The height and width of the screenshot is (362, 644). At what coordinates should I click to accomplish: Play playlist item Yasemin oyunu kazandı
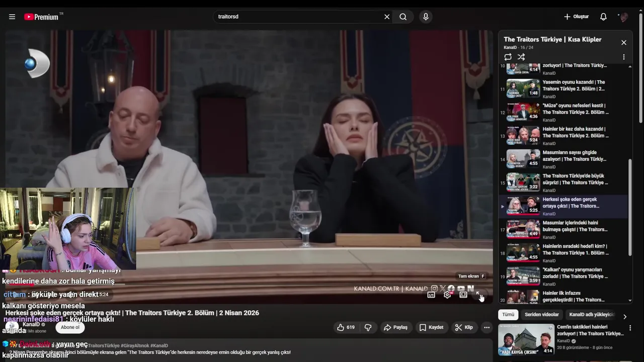(563, 88)
